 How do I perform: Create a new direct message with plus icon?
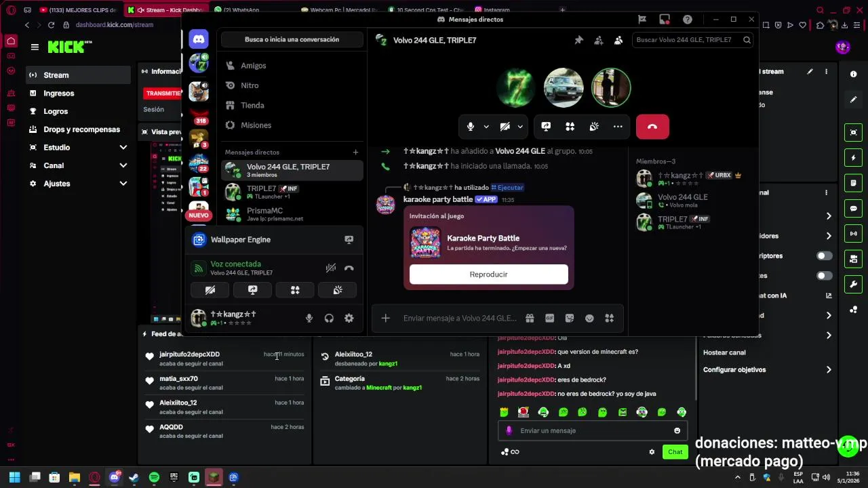point(355,152)
